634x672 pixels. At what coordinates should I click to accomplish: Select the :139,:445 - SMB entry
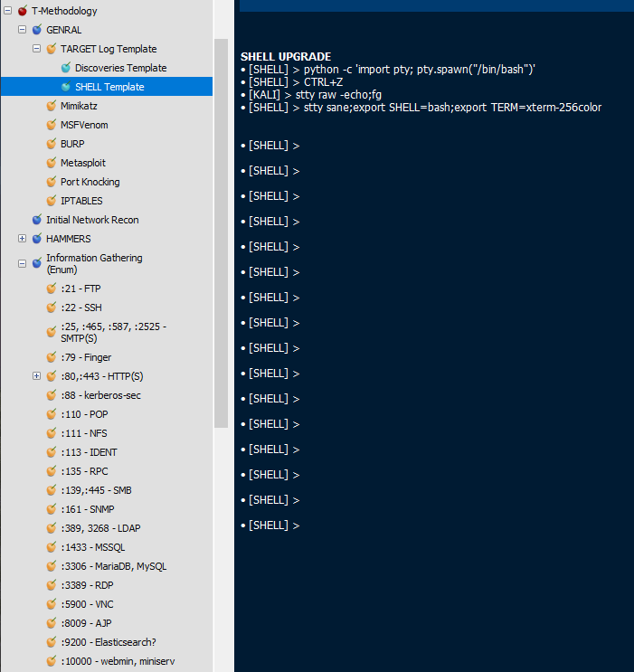click(98, 490)
